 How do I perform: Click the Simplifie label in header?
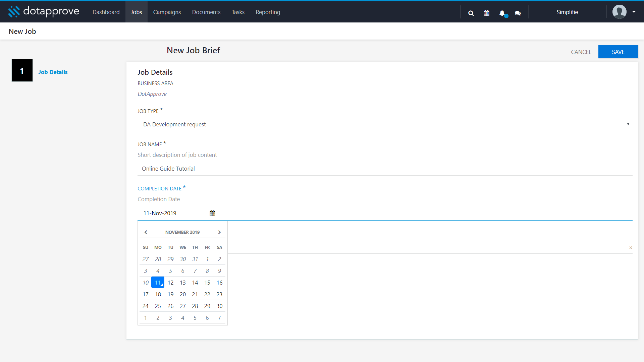pyautogui.click(x=567, y=12)
